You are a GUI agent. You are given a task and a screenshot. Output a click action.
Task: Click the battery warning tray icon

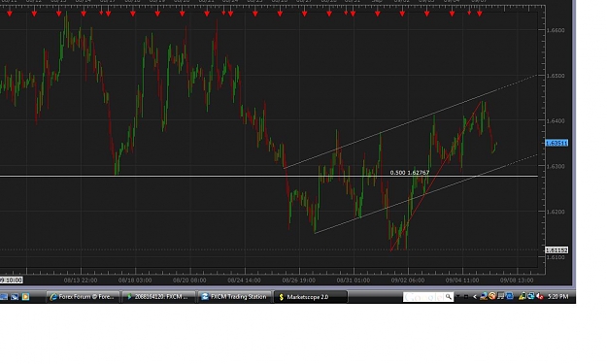pyautogui.click(x=523, y=296)
